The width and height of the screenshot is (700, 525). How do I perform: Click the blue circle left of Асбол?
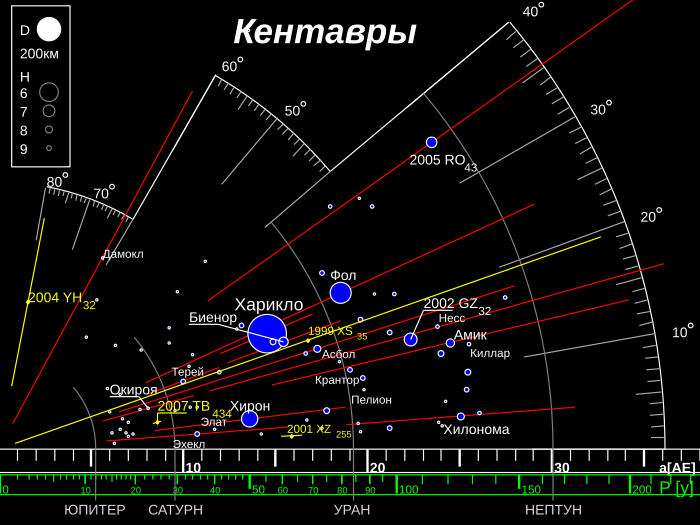(317, 349)
